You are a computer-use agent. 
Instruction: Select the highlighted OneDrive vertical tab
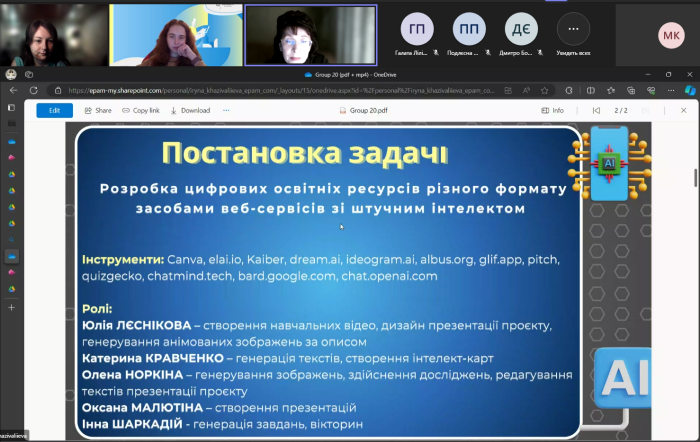12,256
